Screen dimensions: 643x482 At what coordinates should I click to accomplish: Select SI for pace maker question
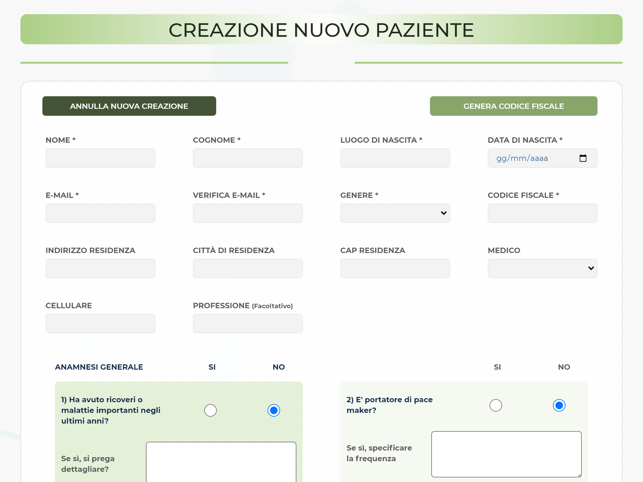[x=495, y=405]
